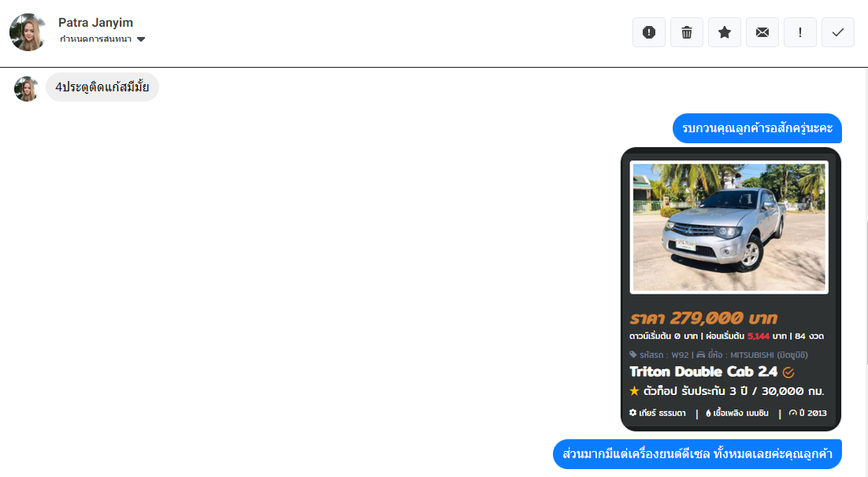
Task: Open Patra Janyim's header profile picture
Action: point(28,32)
